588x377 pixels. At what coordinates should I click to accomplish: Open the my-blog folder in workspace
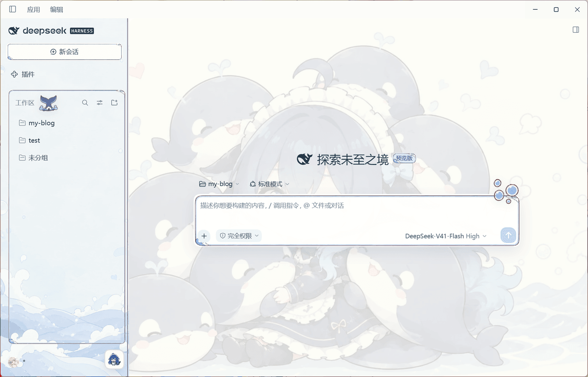point(67,123)
